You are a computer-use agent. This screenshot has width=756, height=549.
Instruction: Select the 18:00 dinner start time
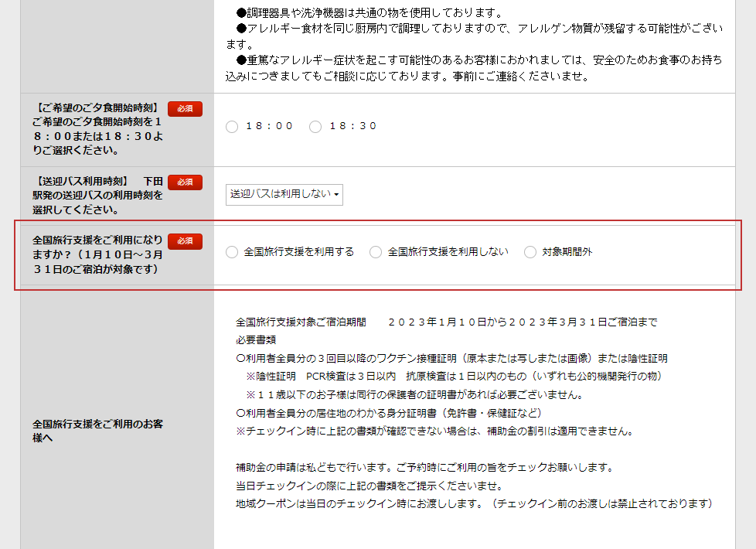(x=232, y=126)
